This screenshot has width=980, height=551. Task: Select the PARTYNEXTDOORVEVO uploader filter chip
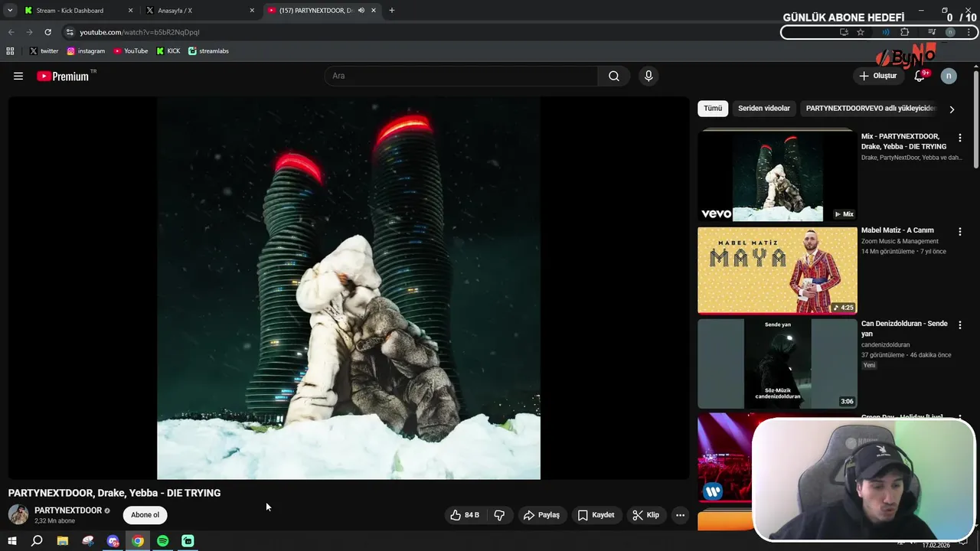pos(871,109)
